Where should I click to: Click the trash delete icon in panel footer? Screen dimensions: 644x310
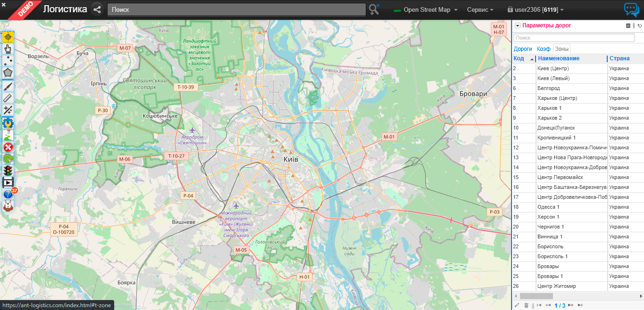click(x=527, y=305)
